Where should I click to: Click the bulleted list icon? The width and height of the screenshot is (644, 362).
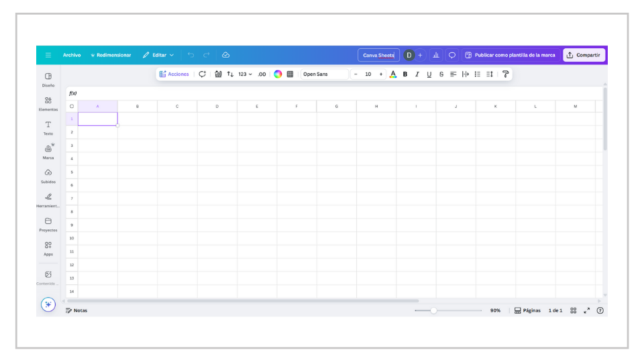pos(477,74)
